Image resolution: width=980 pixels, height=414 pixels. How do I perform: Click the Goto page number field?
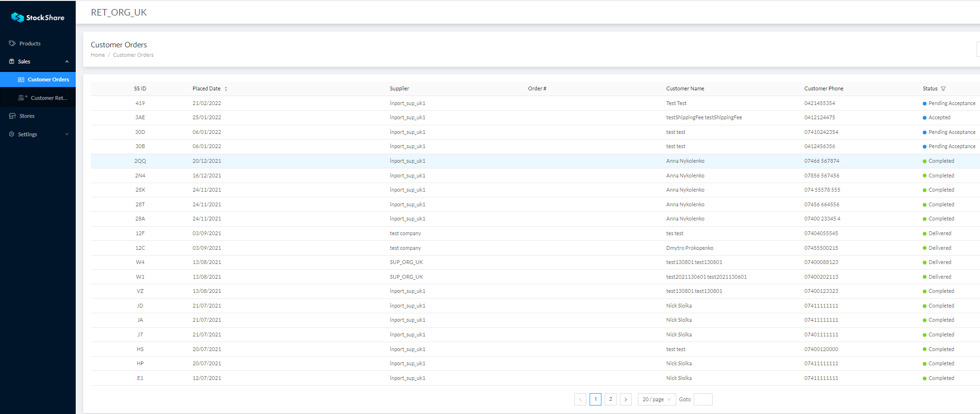point(703,399)
